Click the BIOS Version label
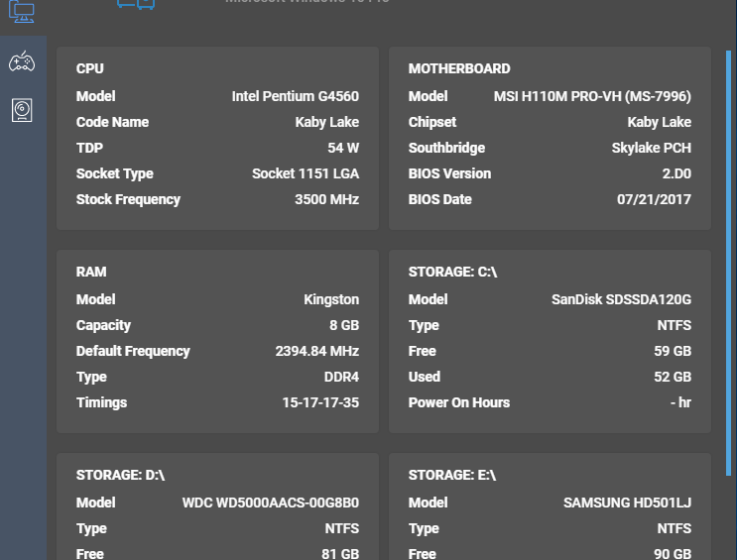Viewport: 737px width, 560px height. point(449,173)
